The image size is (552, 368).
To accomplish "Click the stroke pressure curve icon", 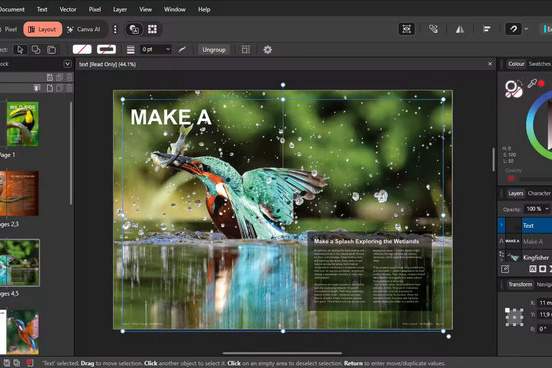I will point(182,49).
